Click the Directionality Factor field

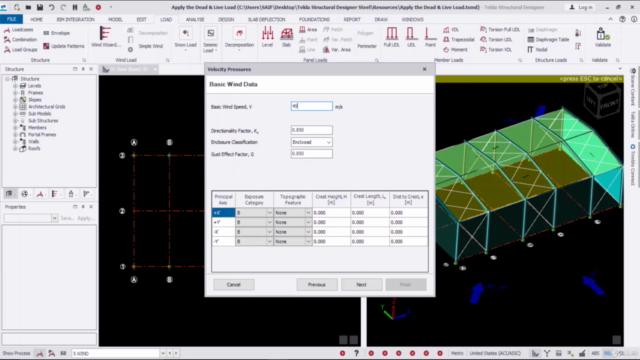[311, 130]
